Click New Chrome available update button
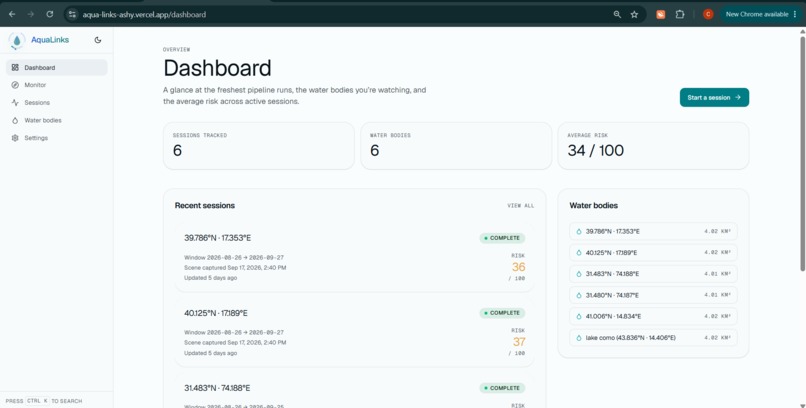This screenshot has width=806, height=408. click(x=757, y=14)
